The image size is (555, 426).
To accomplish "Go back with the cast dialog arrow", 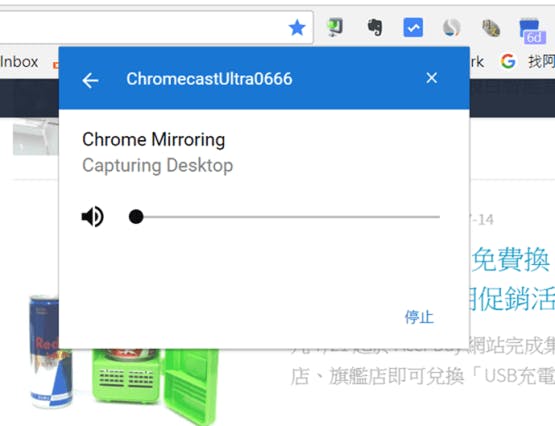I will [x=90, y=80].
